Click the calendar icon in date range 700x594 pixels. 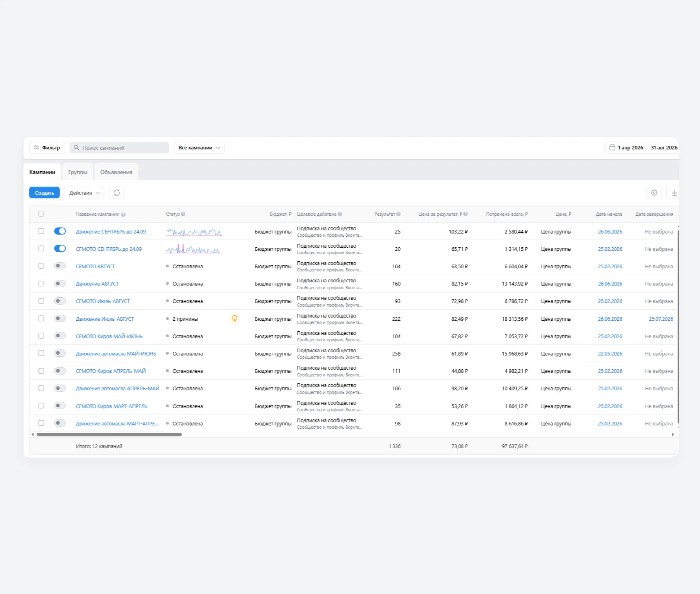(x=612, y=148)
